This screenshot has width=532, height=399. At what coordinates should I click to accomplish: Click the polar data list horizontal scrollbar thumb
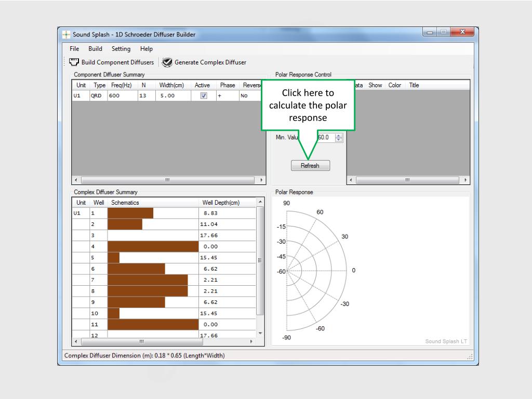tap(408, 180)
